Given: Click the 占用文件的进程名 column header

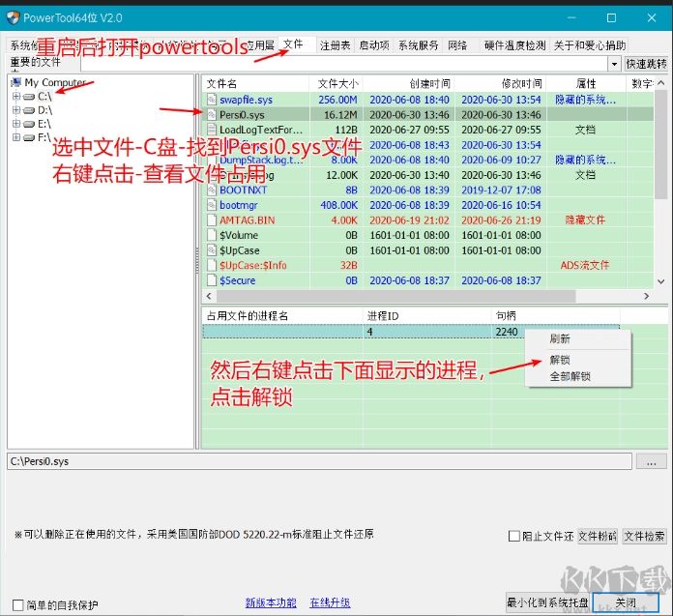Looking at the screenshot, I should coord(283,316).
